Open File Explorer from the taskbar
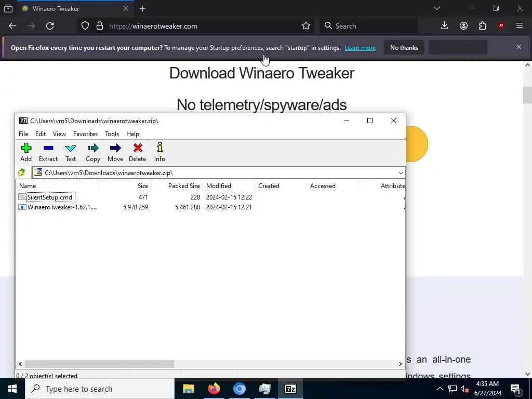The image size is (532, 399). point(188,389)
